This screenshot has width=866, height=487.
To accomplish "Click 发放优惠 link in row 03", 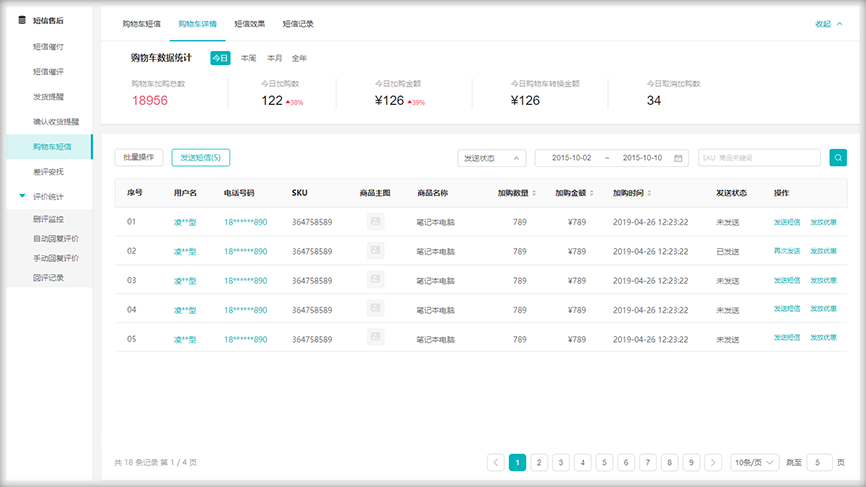I will [823, 280].
